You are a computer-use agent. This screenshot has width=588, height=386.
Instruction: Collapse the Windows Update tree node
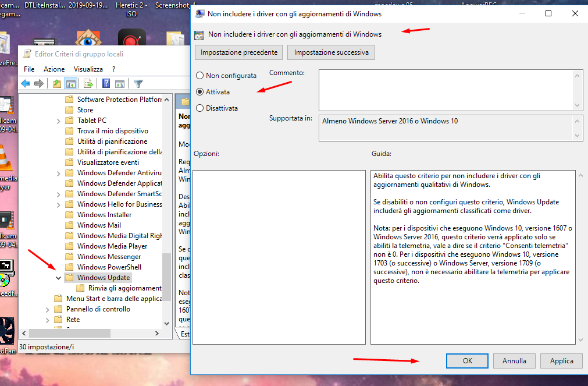(x=58, y=278)
